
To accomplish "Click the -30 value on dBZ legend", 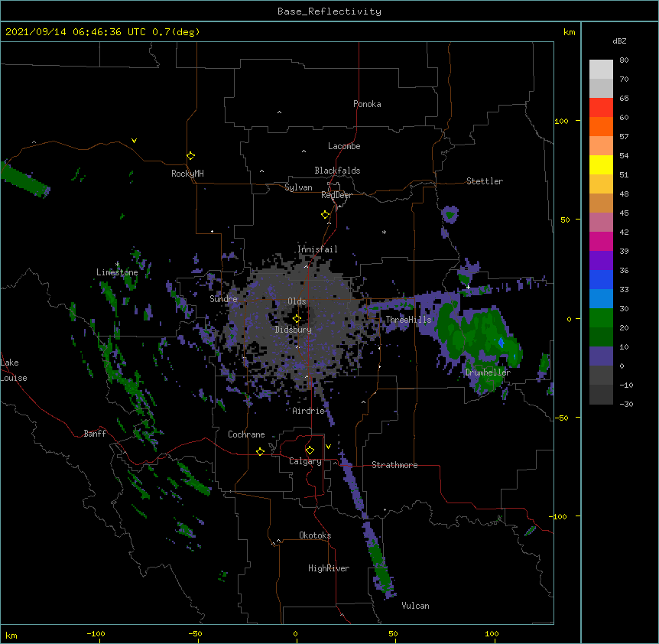I will 626,404.
